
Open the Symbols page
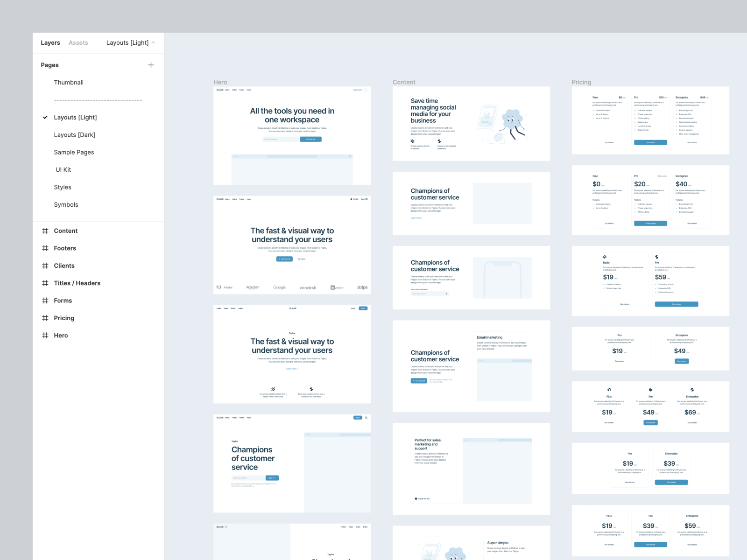66,204
